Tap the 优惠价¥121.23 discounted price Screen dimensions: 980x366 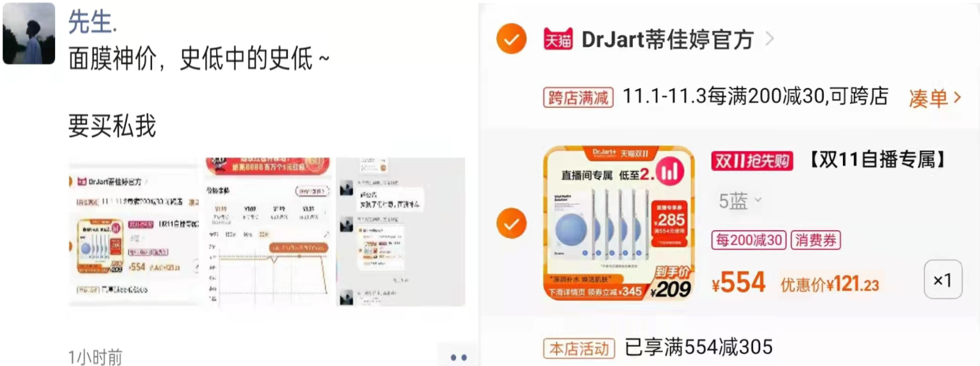(830, 285)
